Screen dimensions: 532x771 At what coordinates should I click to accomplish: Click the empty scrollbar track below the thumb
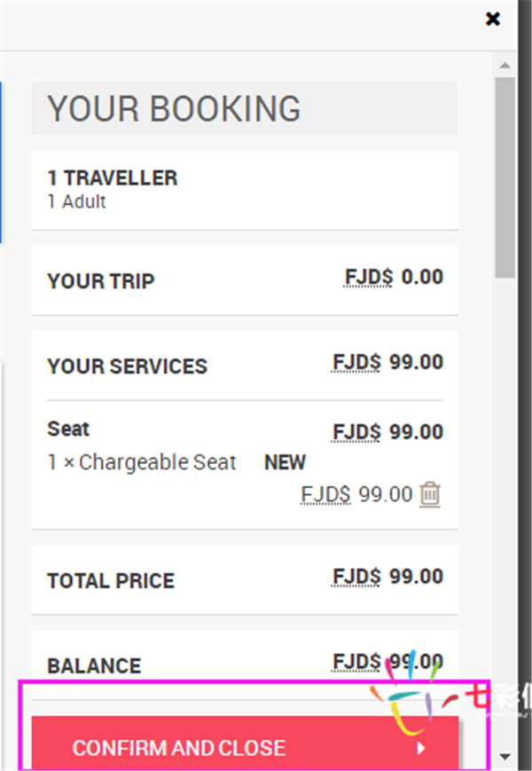coord(505,511)
